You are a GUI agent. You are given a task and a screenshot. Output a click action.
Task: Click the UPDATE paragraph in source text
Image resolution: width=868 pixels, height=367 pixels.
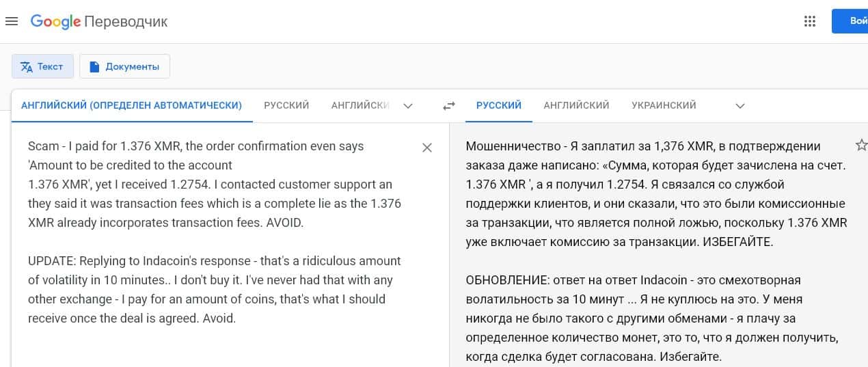click(214, 289)
